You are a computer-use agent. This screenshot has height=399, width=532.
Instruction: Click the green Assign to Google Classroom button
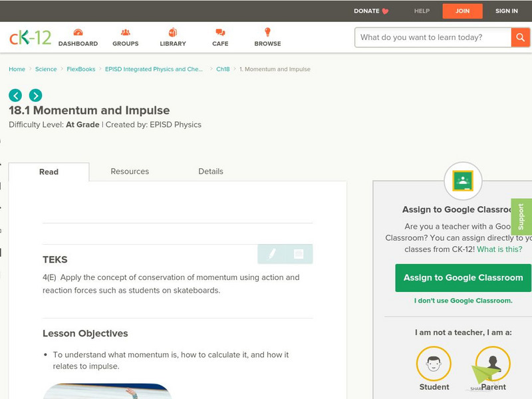pyautogui.click(x=463, y=277)
